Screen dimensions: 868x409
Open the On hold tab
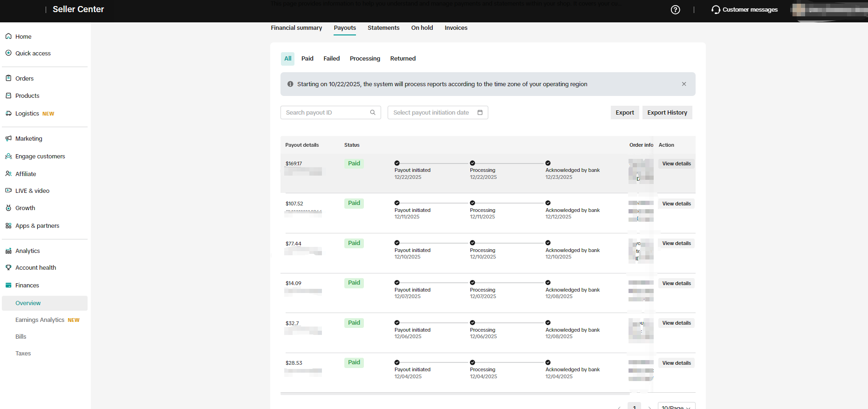point(422,28)
